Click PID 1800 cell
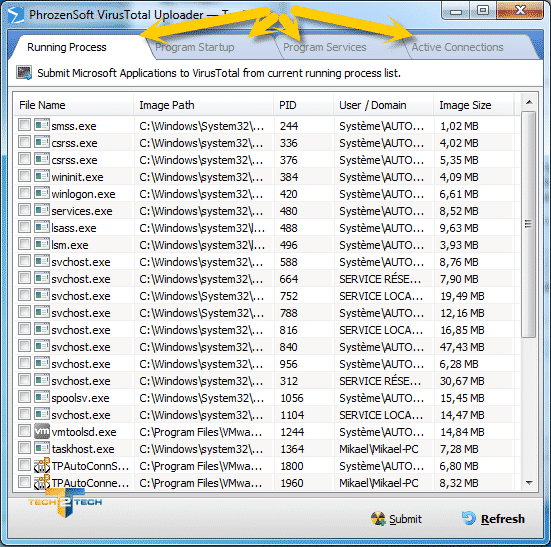 (292, 466)
